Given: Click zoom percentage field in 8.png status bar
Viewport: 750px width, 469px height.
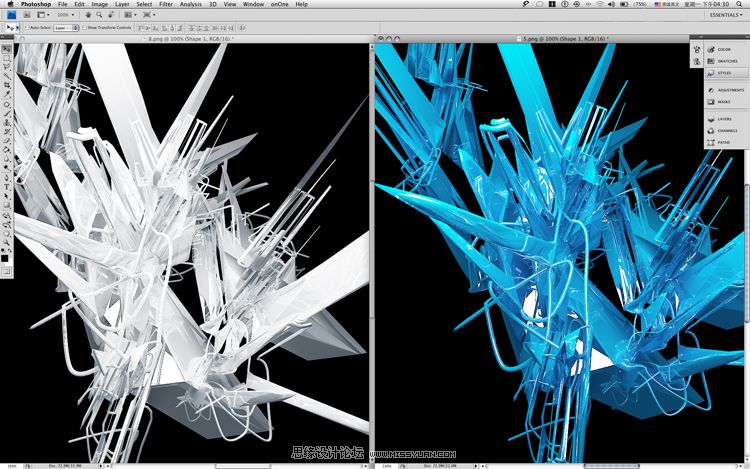Looking at the screenshot, I should pyautogui.click(x=11, y=466).
